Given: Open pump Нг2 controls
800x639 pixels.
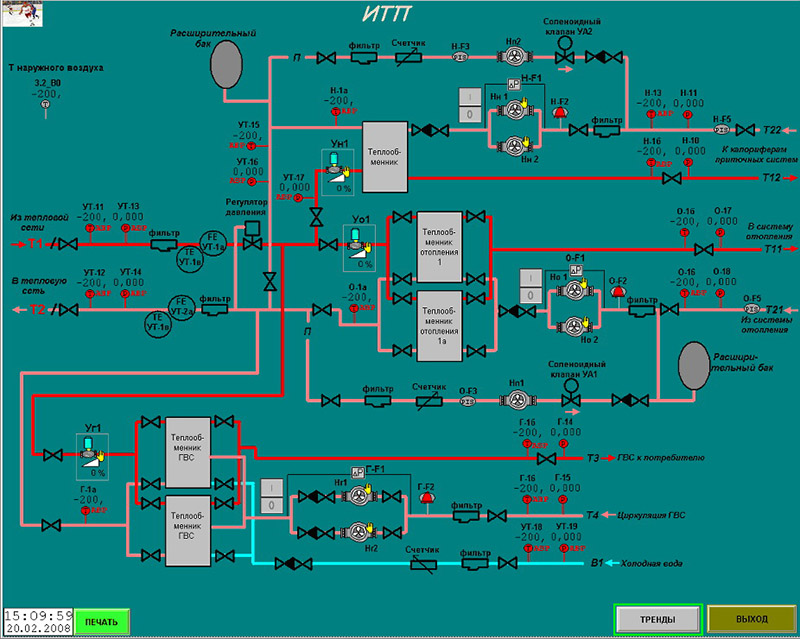Looking at the screenshot, I should (359, 532).
